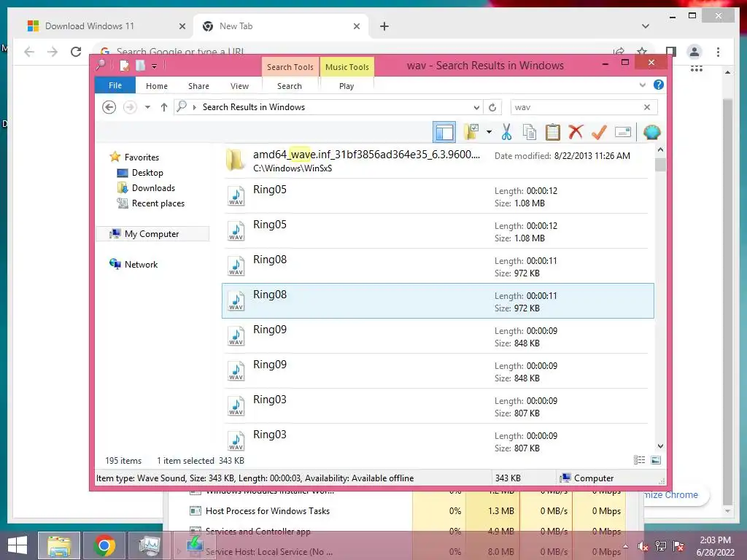Screen dimensions: 747x560
Task: Click the results list scroll-down arrow
Action: [x=660, y=446]
